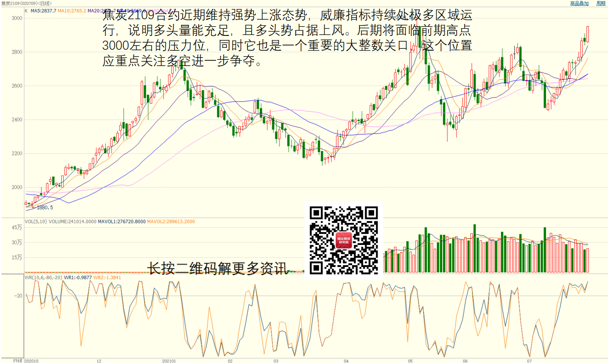Click the red logo inside QR code

(x=344, y=240)
